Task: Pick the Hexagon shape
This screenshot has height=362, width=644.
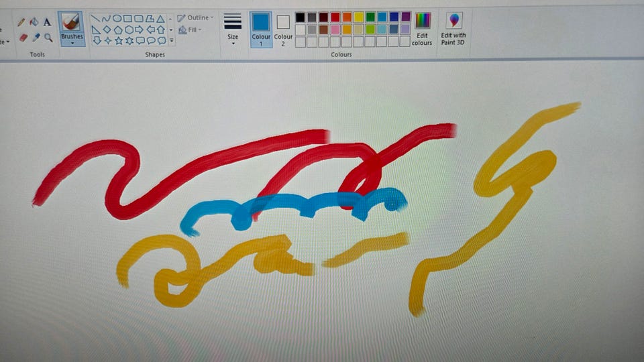Action: [129, 29]
